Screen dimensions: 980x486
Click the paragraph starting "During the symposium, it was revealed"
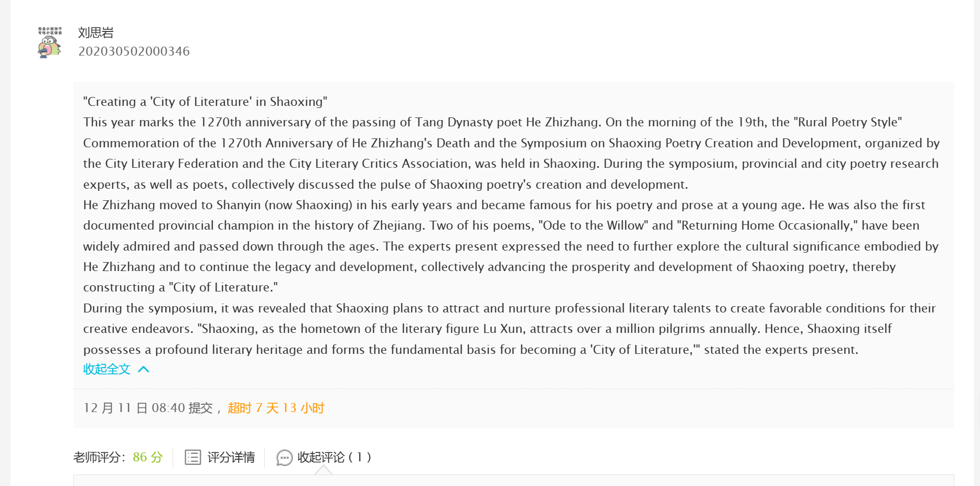point(510,329)
